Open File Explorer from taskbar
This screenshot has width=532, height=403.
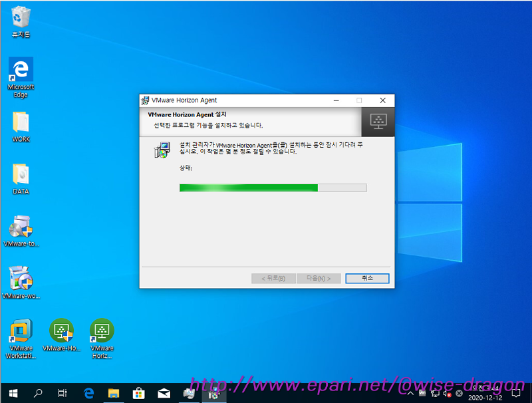click(x=113, y=394)
